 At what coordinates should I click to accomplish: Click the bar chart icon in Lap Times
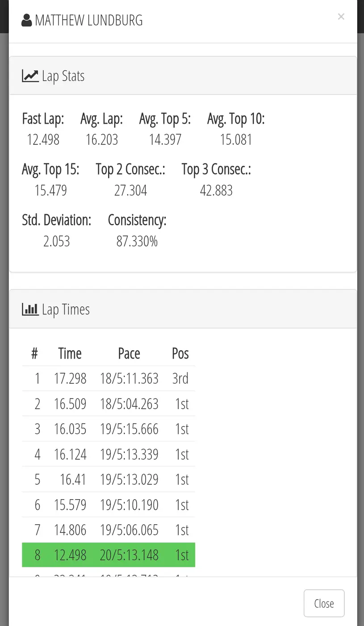(30, 309)
